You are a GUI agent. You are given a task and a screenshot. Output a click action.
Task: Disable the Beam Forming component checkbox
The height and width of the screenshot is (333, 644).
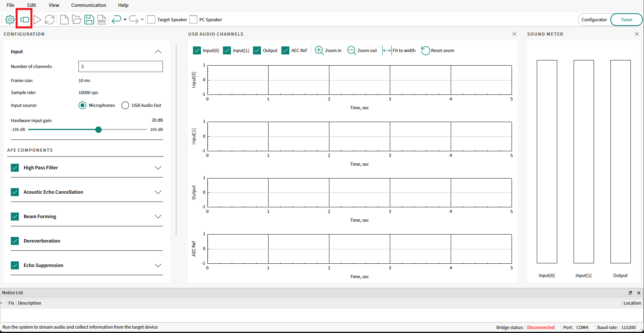[x=15, y=217]
